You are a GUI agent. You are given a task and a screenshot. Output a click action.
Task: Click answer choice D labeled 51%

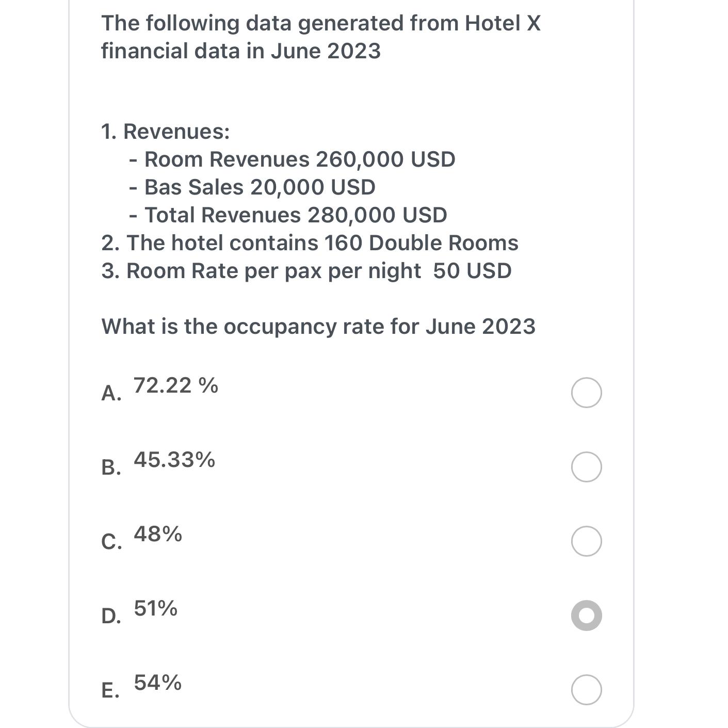(154, 609)
